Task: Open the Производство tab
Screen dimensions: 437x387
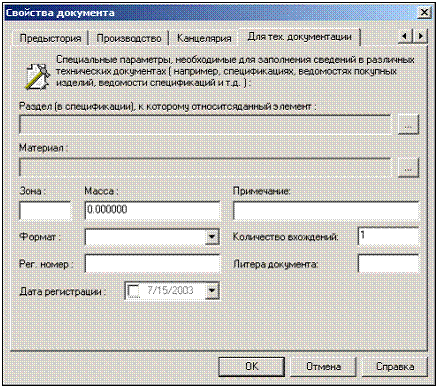Action: coord(129,38)
